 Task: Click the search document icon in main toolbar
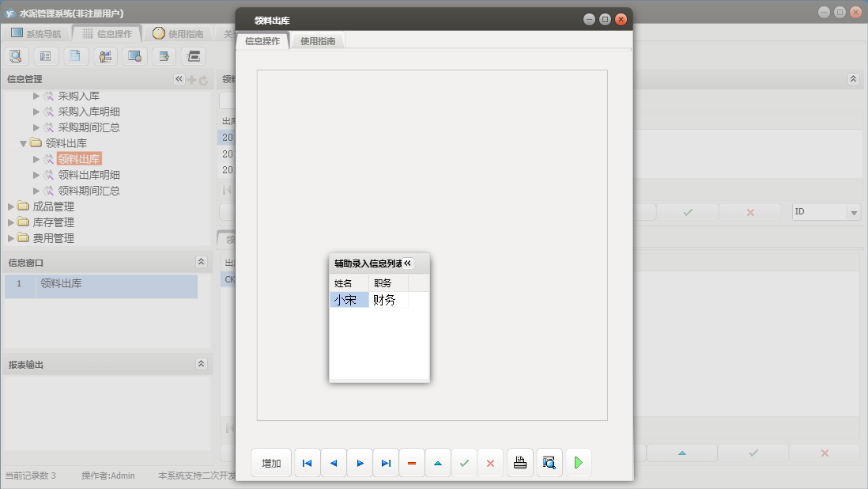(16, 55)
